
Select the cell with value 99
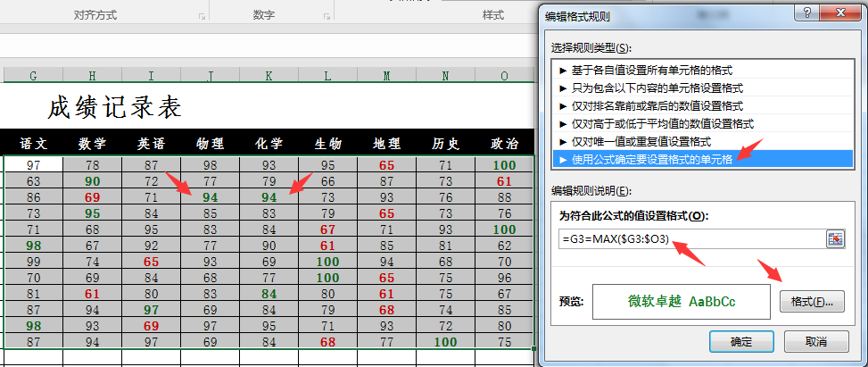(33, 262)
